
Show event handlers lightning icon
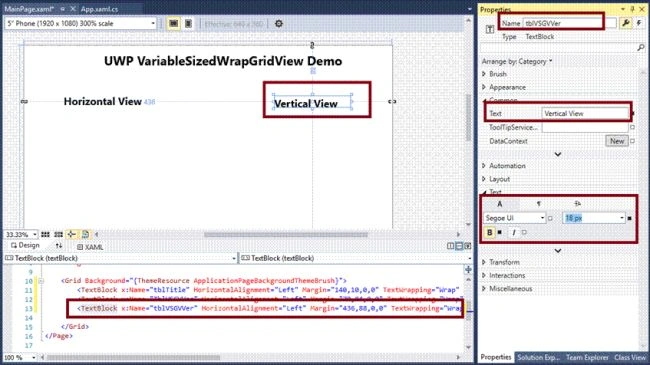(x=639, y=23)
